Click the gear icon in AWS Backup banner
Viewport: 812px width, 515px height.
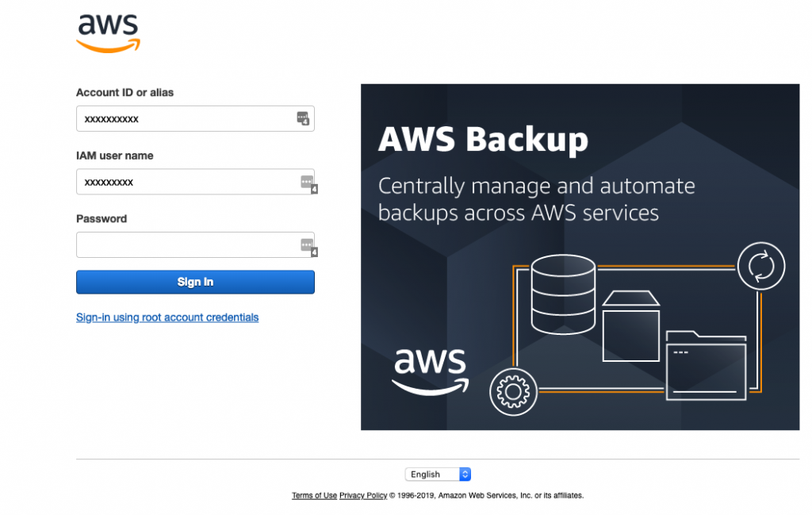pyautogui.click(x=513, y=392)
